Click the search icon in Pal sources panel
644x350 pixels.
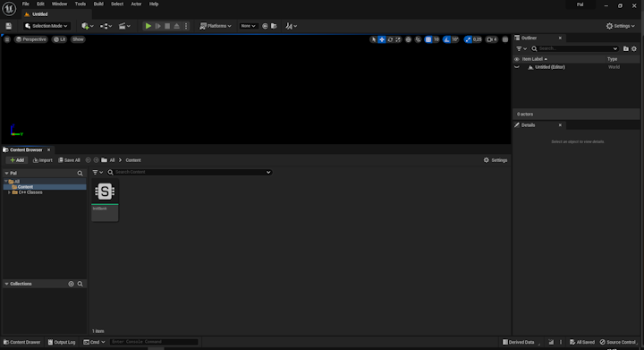(x=80, y=174)
